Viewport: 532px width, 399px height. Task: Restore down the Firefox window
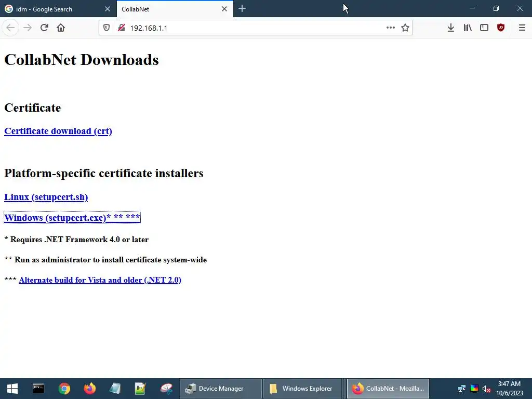[496, 8]
